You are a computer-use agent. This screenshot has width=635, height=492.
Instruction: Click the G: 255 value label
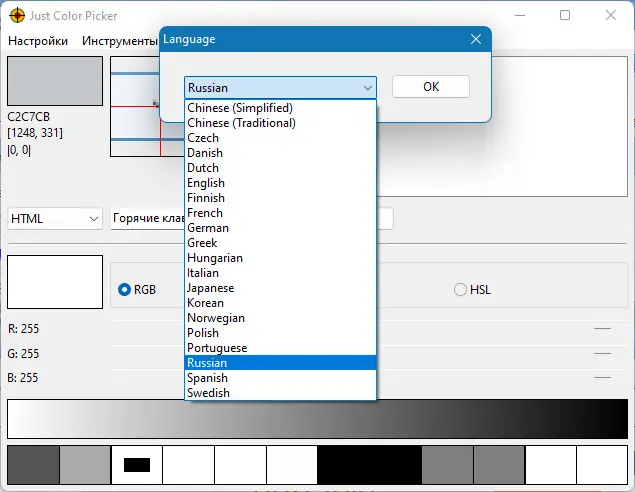23,354
